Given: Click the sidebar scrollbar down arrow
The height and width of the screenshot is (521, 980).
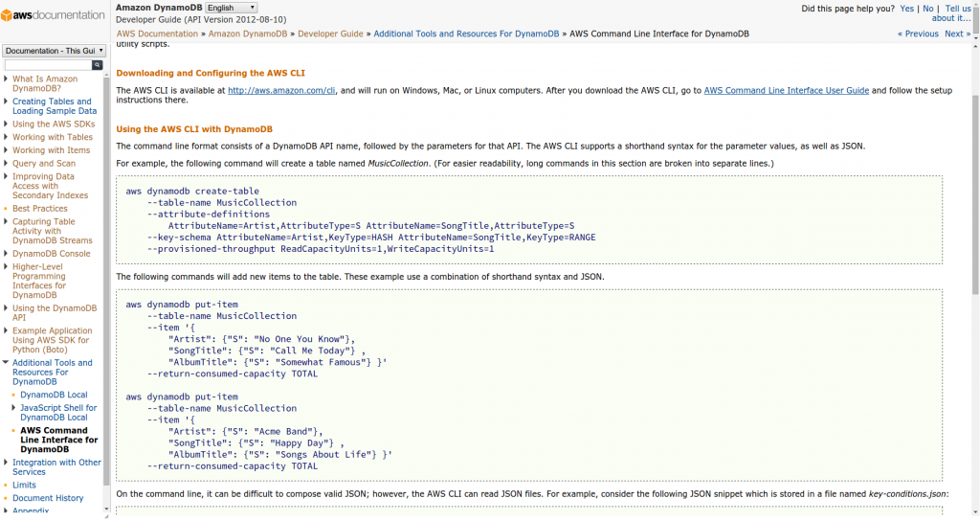Looking at the screenshot, I should [x=107, y=510].
